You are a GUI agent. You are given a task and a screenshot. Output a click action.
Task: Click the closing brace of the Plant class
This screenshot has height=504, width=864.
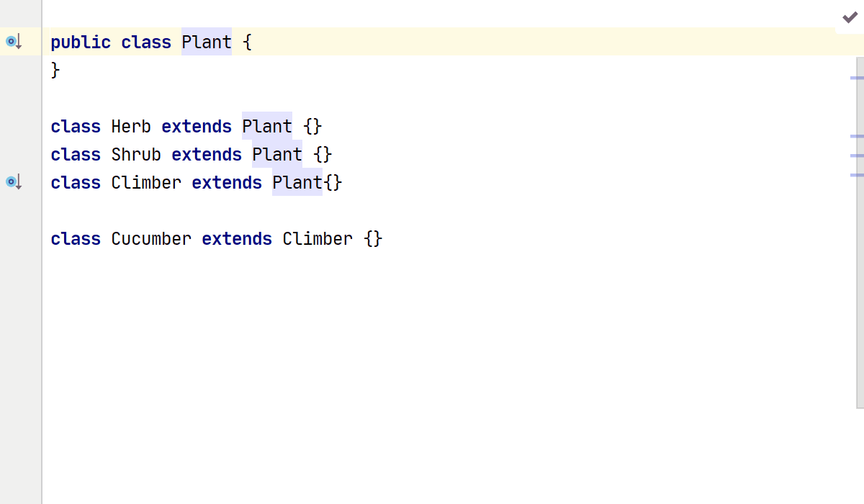click(x=55, y=71)
